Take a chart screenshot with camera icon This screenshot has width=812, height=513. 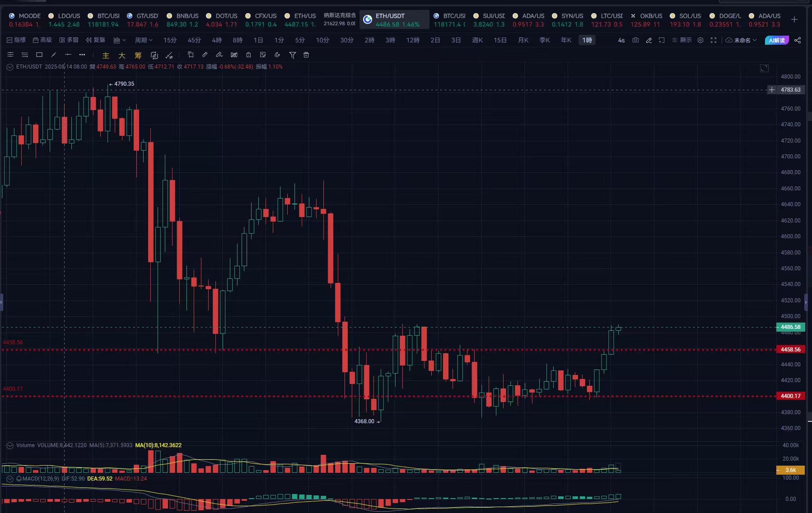(x=635, y=40)
